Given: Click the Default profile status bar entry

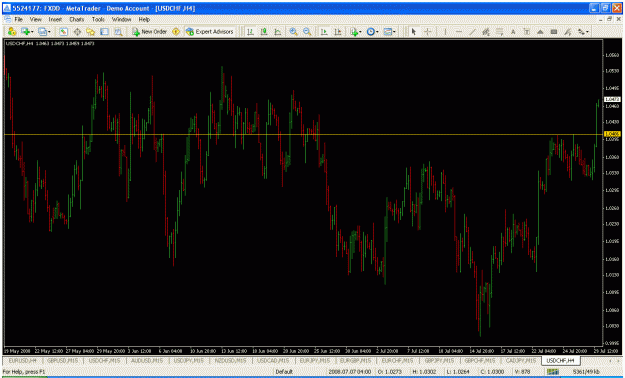Looking at the screenshot, I should (x=284, y=372).
